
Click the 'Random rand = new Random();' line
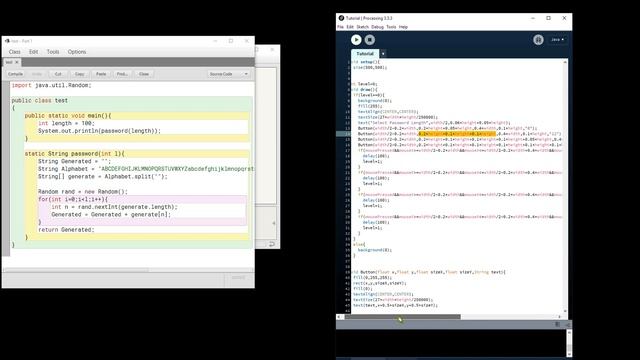tap(83, 191)
